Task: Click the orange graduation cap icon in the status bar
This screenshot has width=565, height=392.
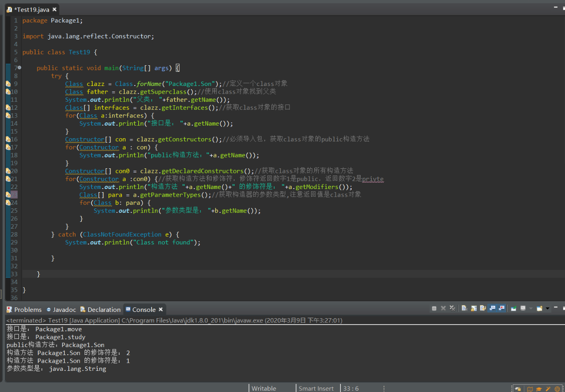Action: [539, 389]
